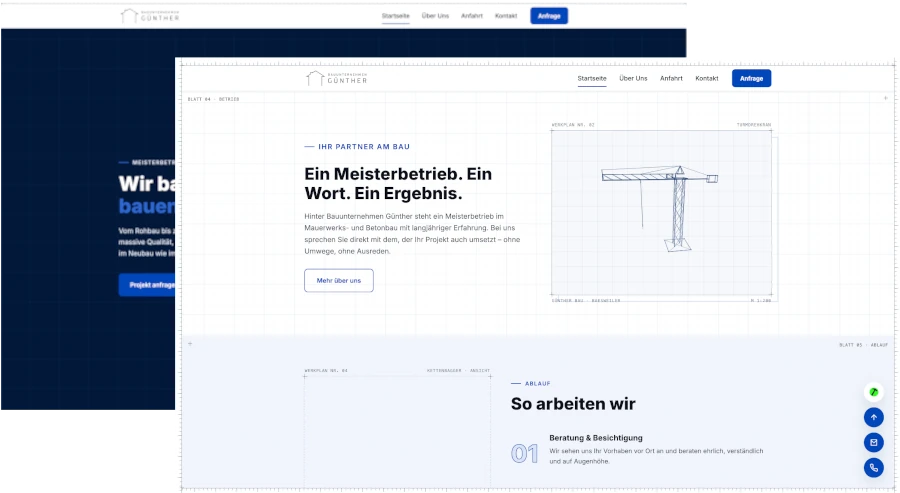Open Kontakt in the back page navigation

coord(506,16)
